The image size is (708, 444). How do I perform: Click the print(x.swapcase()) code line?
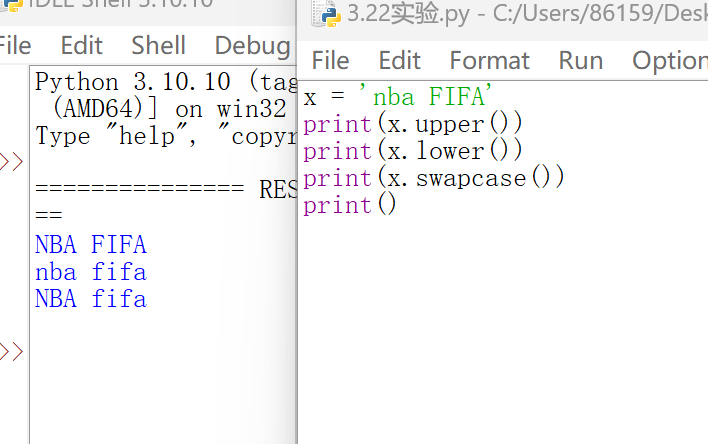coord(433,178)
